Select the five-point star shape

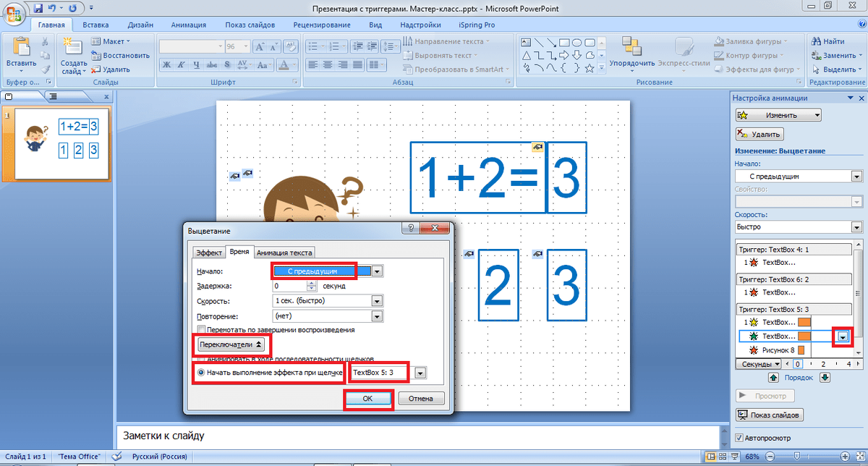(591, 68)
